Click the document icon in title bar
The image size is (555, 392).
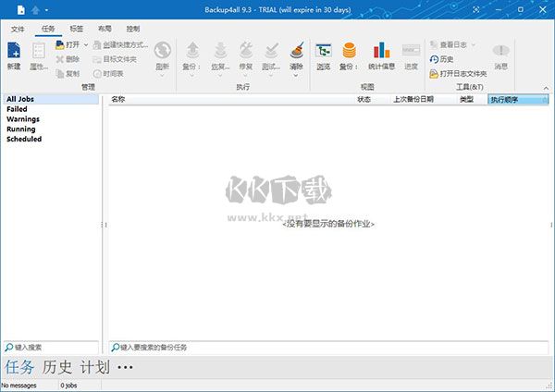coord(21,9)
